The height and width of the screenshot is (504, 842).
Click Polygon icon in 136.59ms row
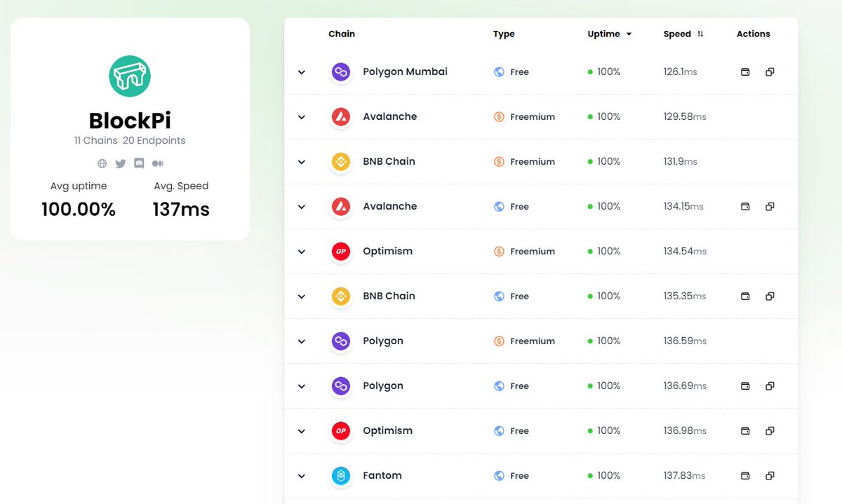tap(341, 341)
